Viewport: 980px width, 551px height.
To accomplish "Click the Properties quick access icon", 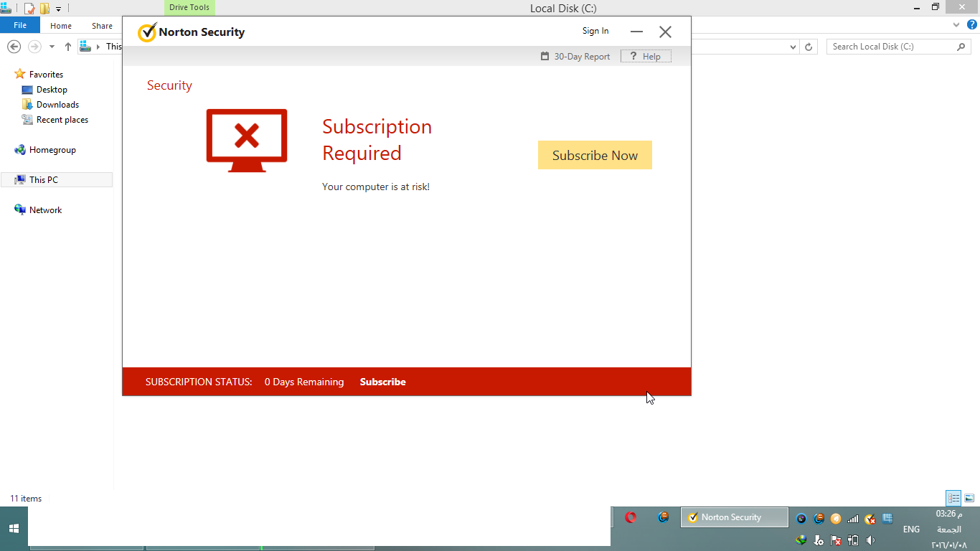I will [x=29, y=9].
